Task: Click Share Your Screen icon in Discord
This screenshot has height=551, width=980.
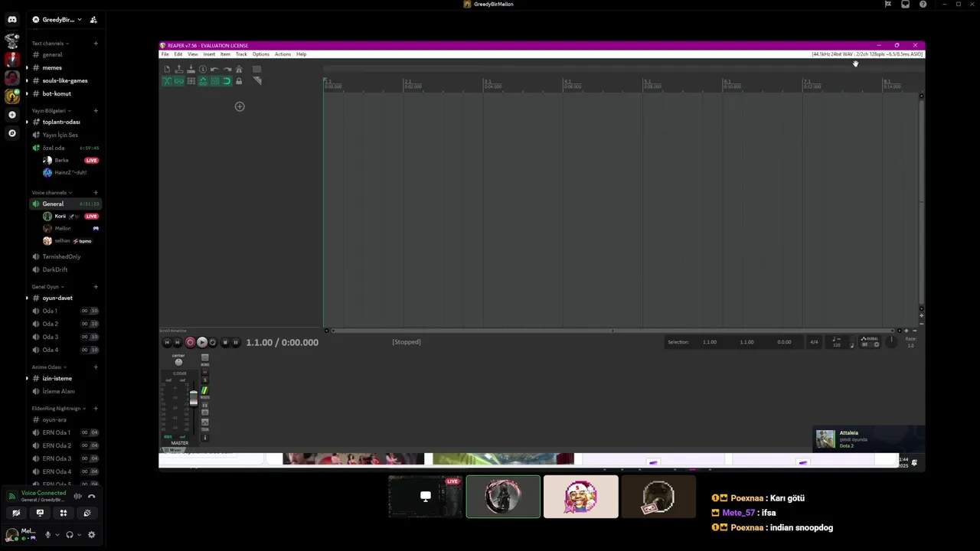Action: (x=40, y=514)
